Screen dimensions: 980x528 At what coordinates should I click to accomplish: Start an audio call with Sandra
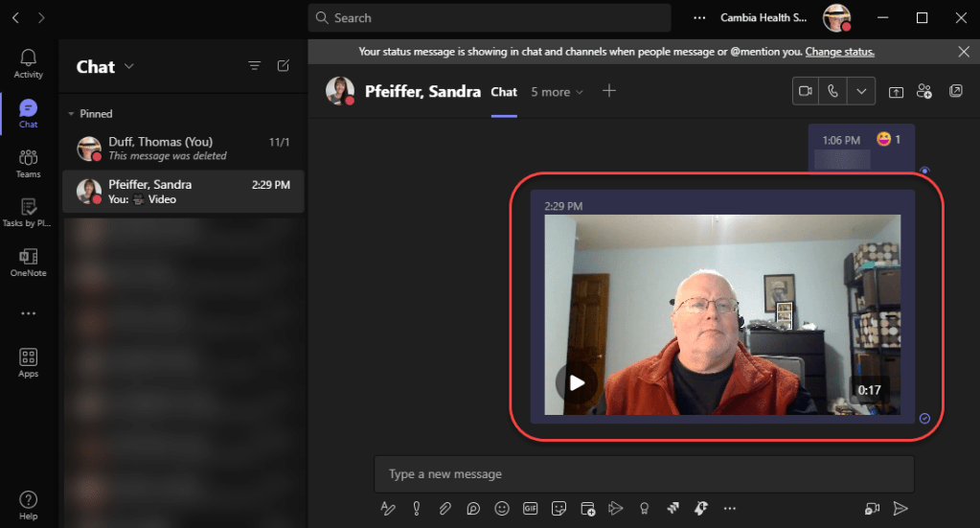coord(833,91)
